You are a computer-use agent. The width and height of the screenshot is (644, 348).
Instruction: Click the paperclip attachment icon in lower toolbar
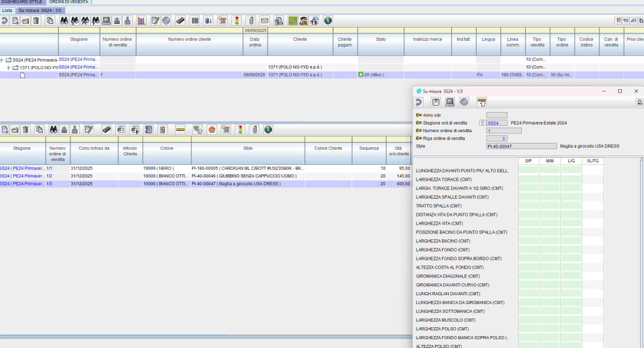click(x=254, y=130)
